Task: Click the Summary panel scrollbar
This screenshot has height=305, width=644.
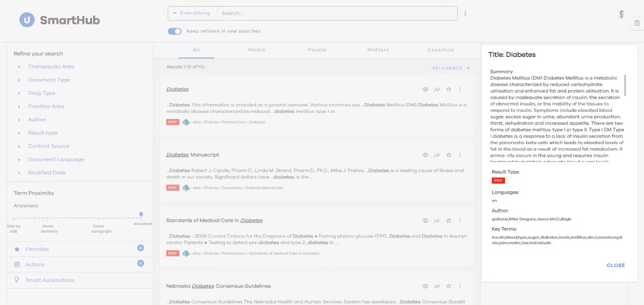Action: (x=625, y=85)
